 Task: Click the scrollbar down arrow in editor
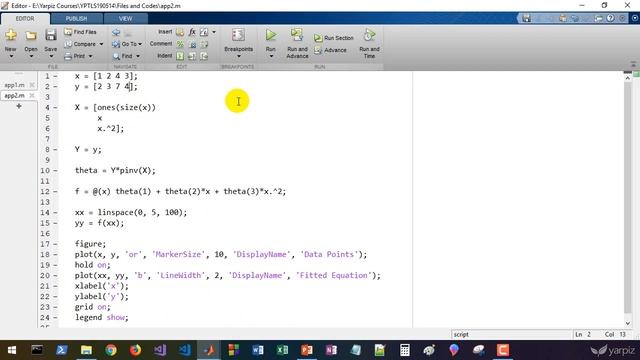coord(628,323)
